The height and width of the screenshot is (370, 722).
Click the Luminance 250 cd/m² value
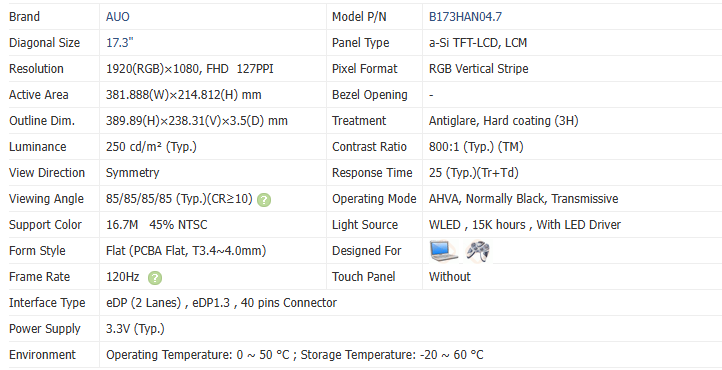(151, 147)
